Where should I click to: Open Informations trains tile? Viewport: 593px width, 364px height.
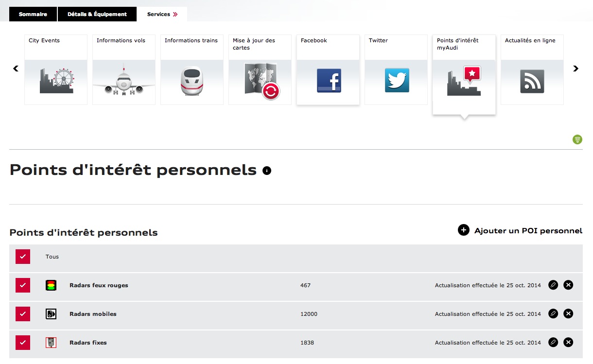tap(192, 69)
